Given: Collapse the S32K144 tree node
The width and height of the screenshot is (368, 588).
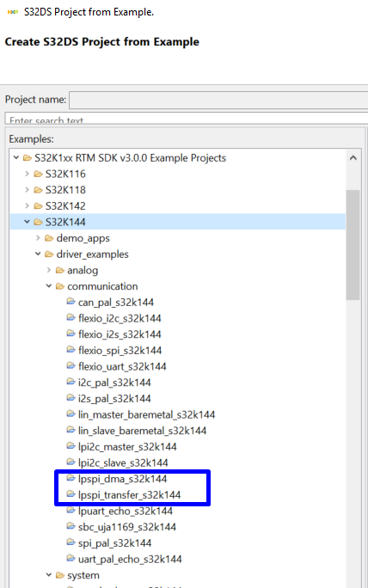Looking at the screenshot, I should [27, 222].
